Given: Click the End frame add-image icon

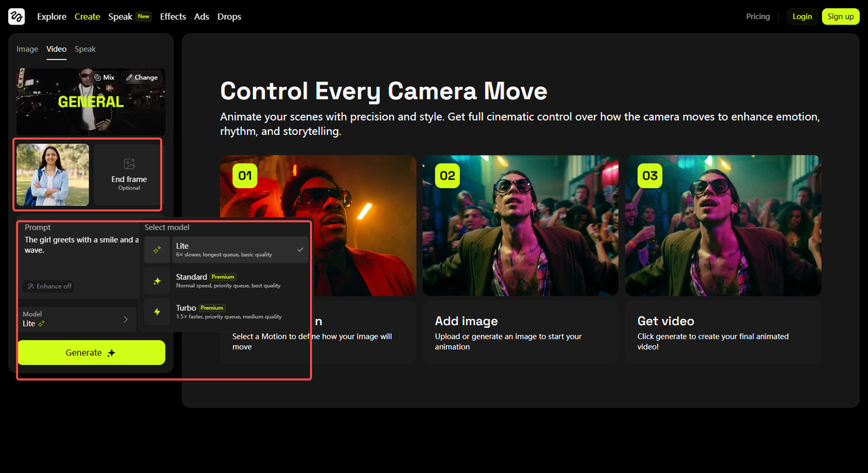Looking at the screenshot, I should click(x=128, y=164).
